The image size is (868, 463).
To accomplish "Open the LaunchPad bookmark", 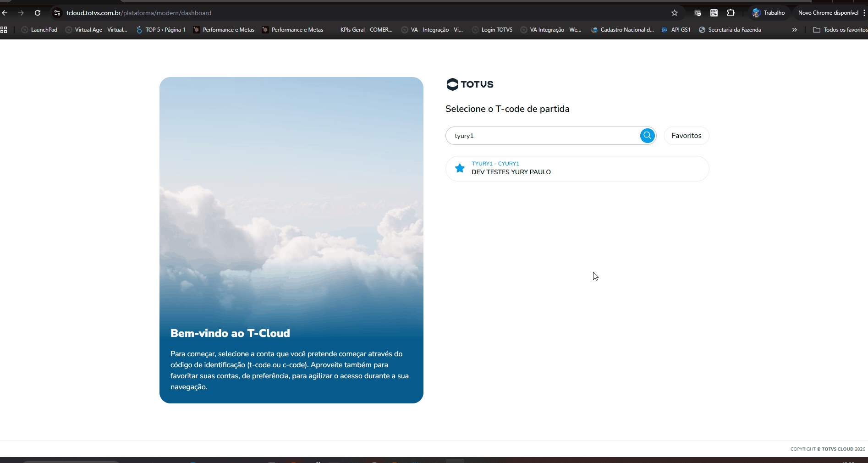I will (39, 30).
